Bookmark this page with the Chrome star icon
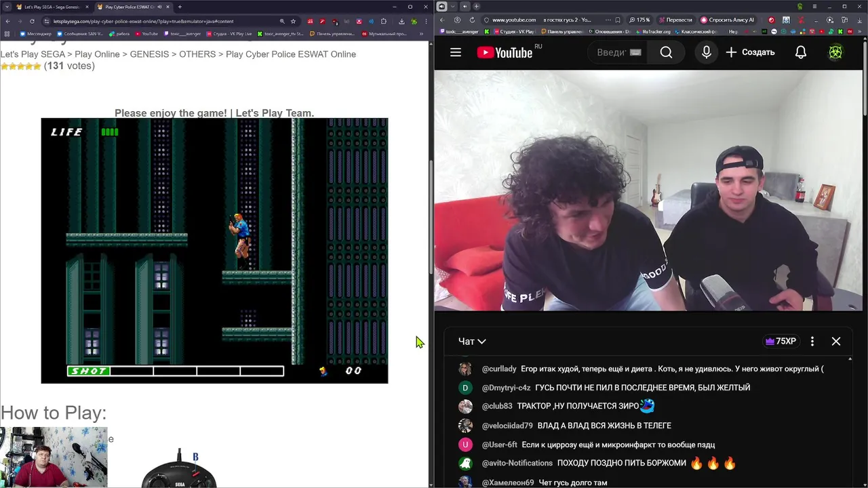Image resolution: width=868 pixels, height=488 pixels. click(x=293, y=21)
